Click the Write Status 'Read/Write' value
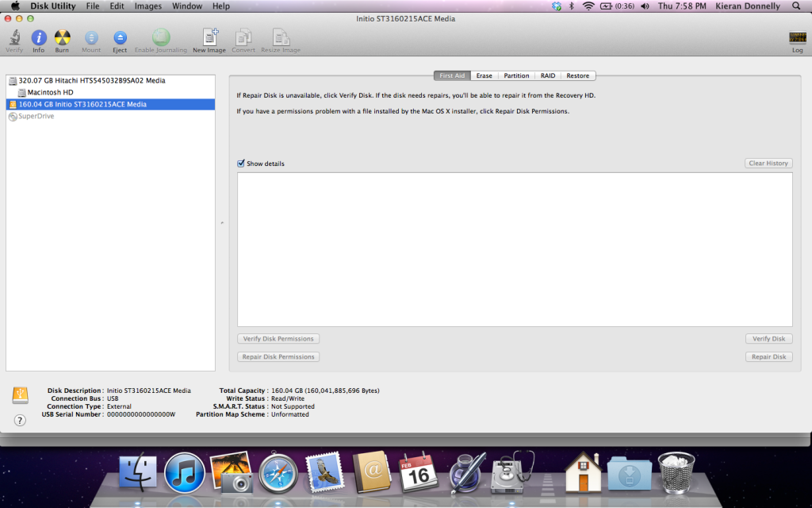Screen dimensions: 812x508 tap(288, 398)
